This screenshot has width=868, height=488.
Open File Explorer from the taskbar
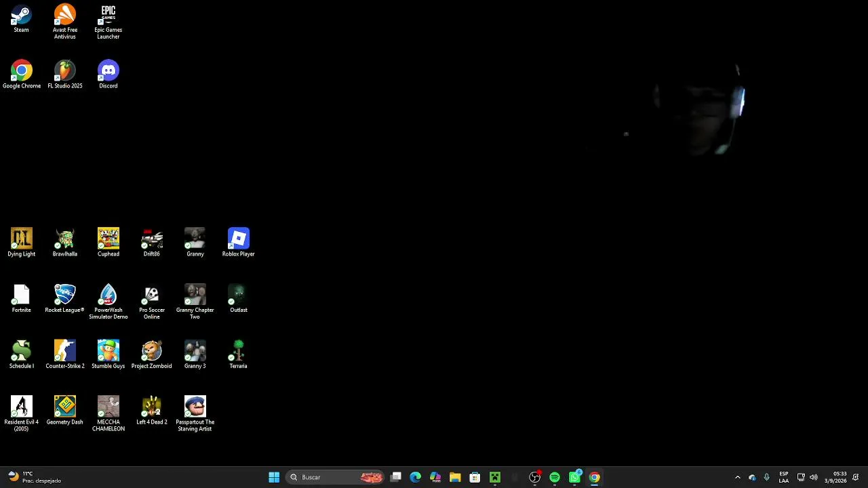click(455, 477)
